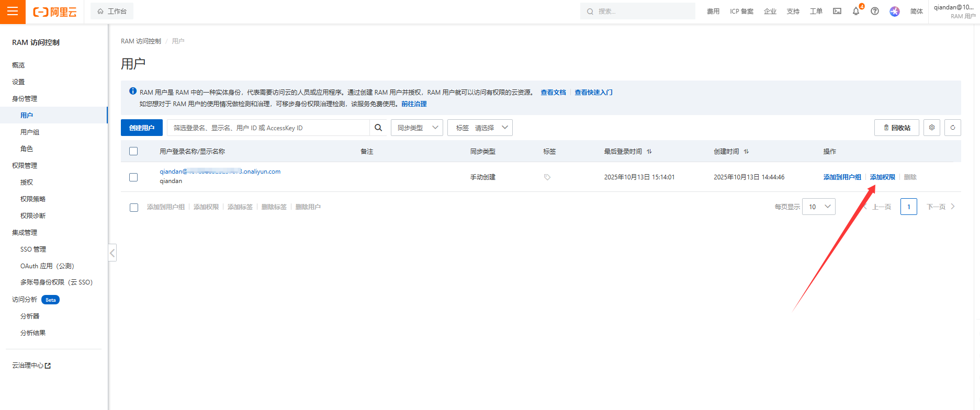Click the help question mark icon
This screenshot has width=980, height=410.
coord(875,11)
